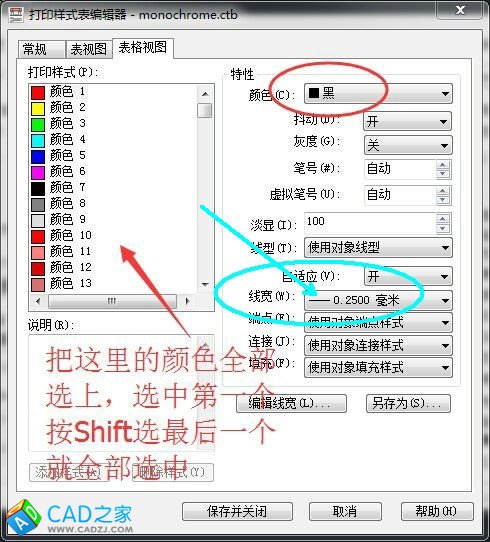Choose the cyan 颜色 4 entry
This screenshot has width=490, height=542.
pos(58,140)
